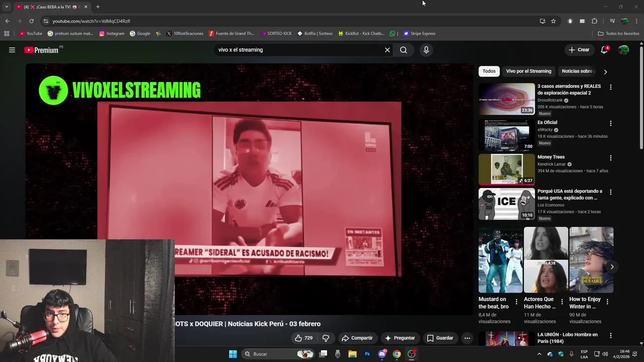Click the Crear button
644x362 pixels.
pyautogui.click(x=579, y=50)
